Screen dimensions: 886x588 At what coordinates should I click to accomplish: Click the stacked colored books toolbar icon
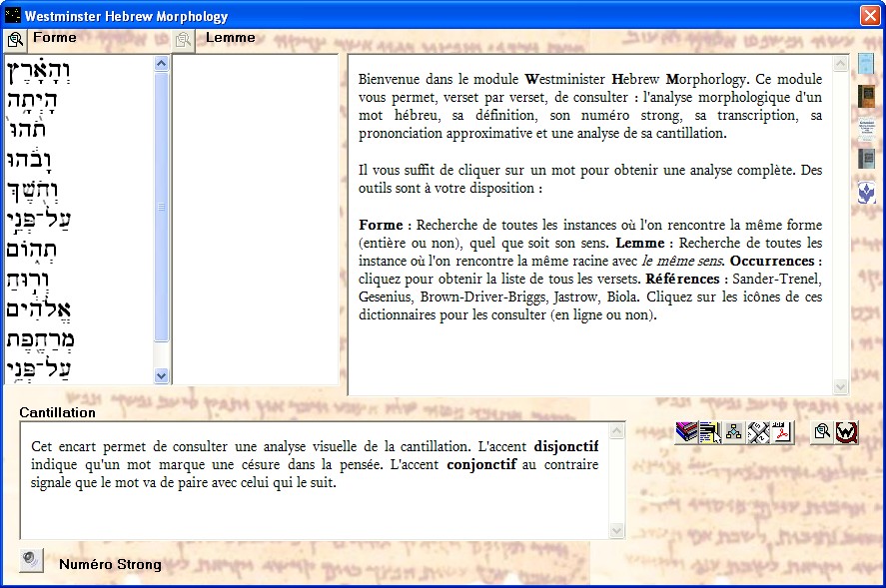tap(686, 432)
